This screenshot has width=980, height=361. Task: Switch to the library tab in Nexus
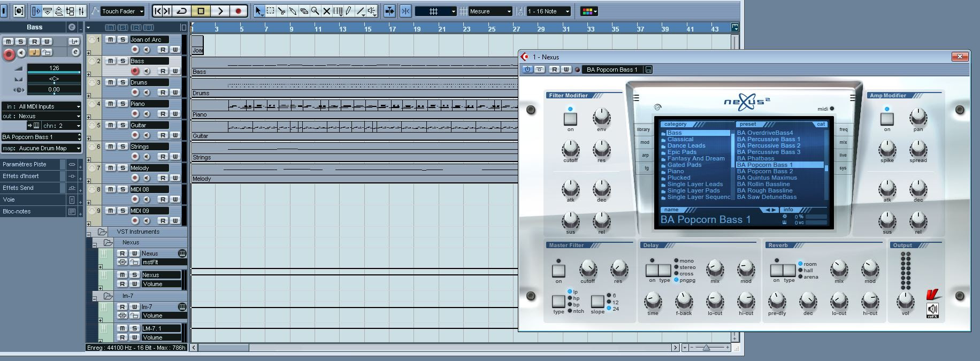(643, 129)
